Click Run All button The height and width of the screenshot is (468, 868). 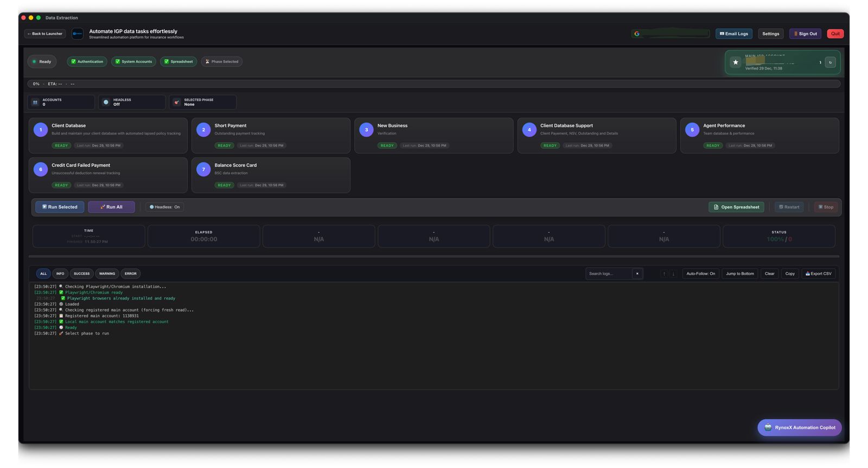tap(111, 207)
